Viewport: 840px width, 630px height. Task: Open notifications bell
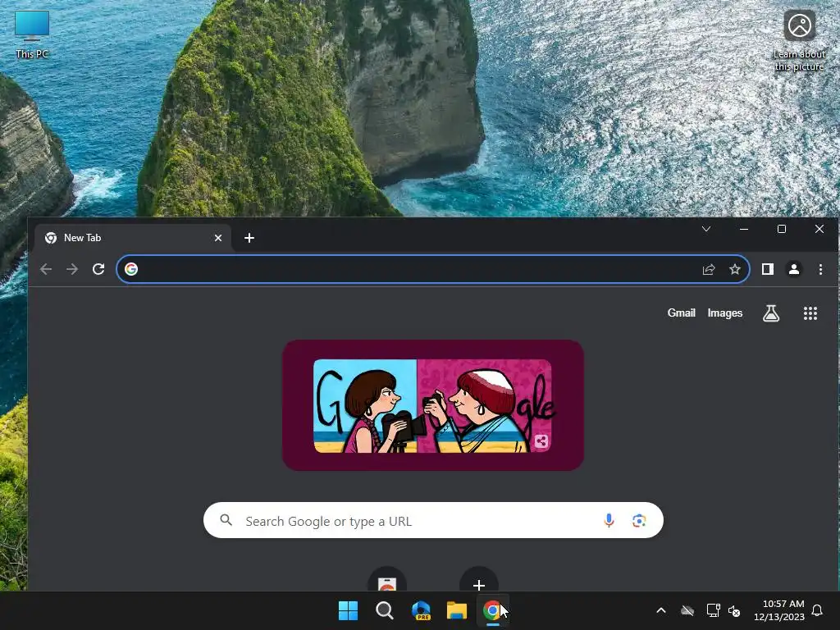(x=817, y=610)
